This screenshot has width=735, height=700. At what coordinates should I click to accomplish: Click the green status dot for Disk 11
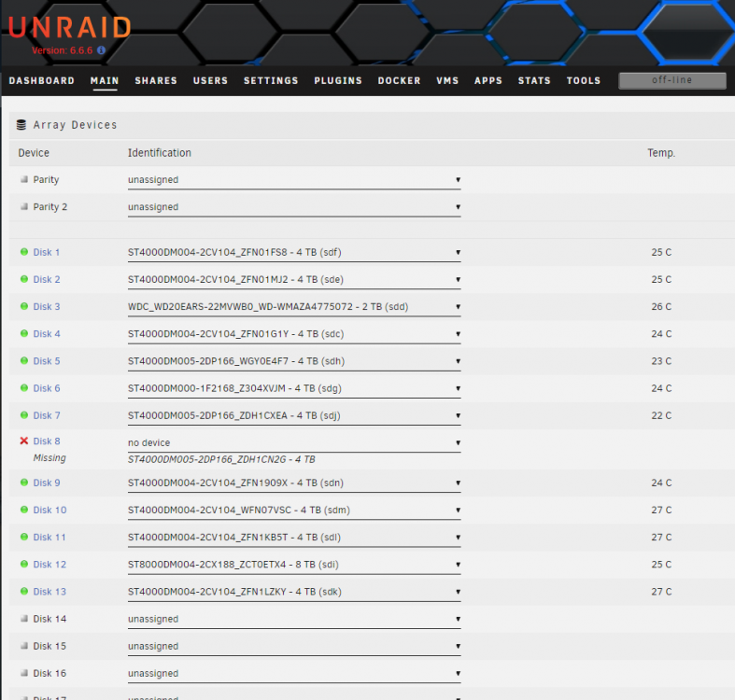[24, 537]
